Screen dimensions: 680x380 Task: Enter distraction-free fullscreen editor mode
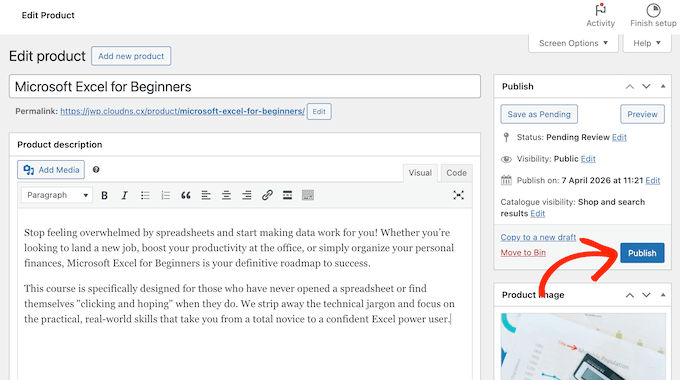(458, 195)
